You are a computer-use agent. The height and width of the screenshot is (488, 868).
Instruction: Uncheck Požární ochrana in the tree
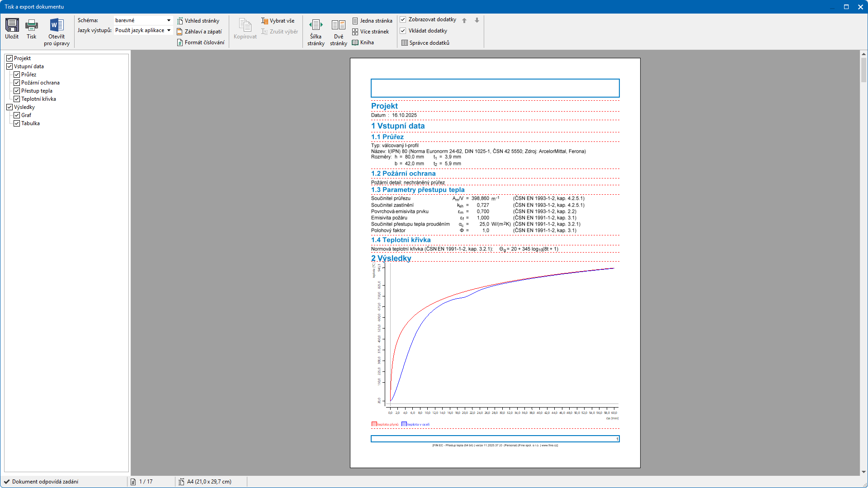pyautogui.click(x=17, y=83)
